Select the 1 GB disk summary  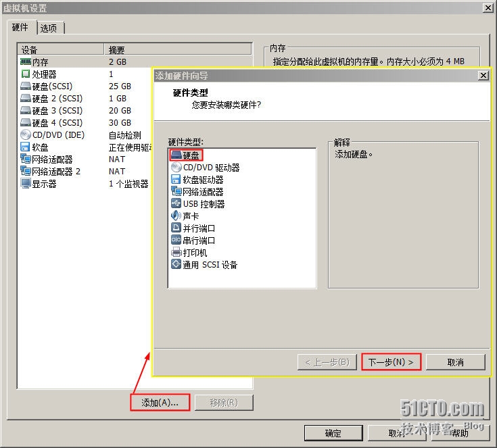118,98
